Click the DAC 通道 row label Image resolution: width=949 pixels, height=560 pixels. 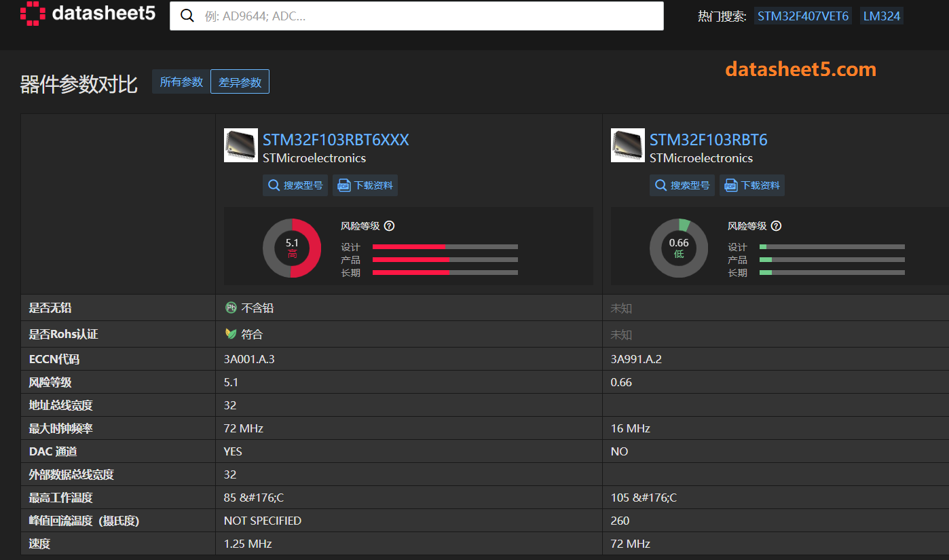pyautogui.click(x=54, y=451)
